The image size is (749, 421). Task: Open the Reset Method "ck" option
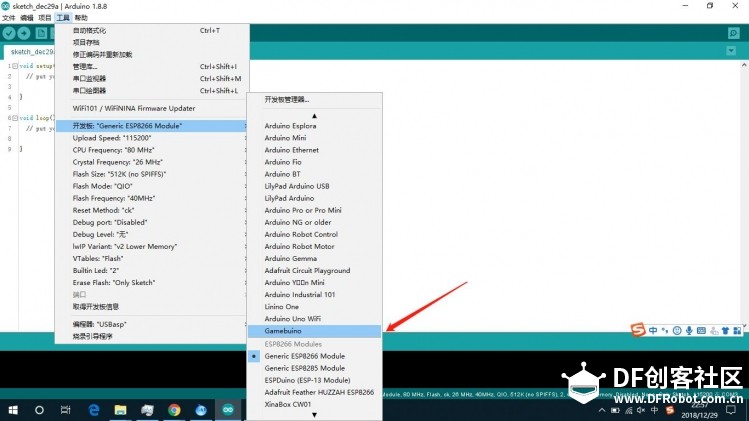(151, 210)
